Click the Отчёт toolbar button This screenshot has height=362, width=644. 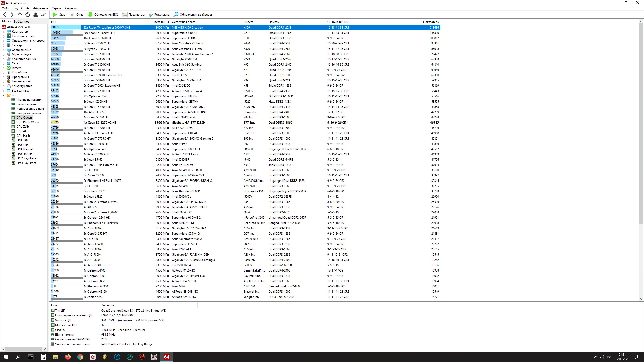click(77, 15)
